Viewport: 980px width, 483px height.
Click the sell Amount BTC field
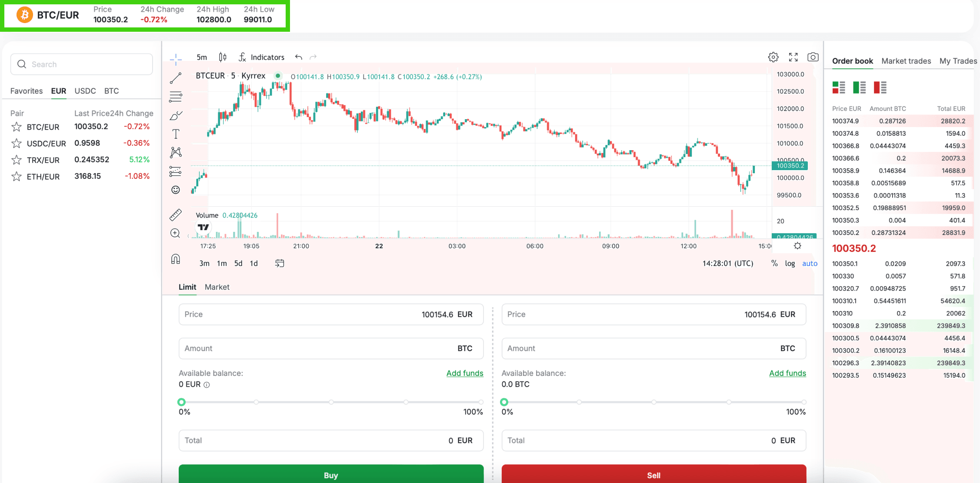click(653, 348)
